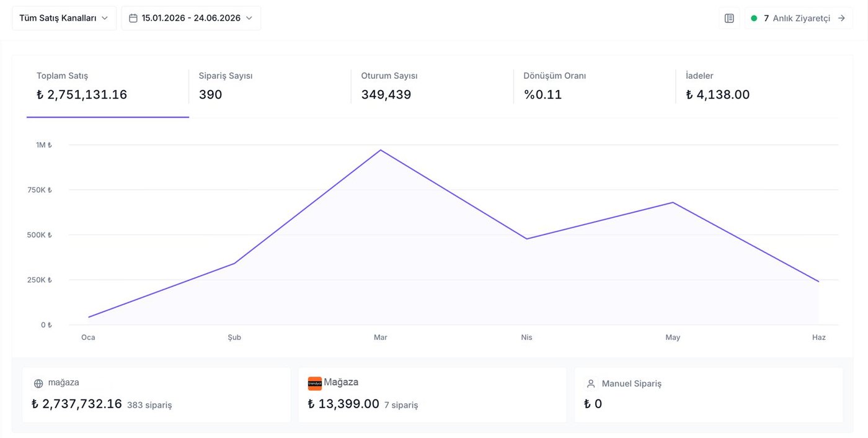Image resolution: width=868 pixels, height=438 pixels.
Task: Click the arrow icon next to Anlık Ziyaretçi
Action: [x=841, y=18]
